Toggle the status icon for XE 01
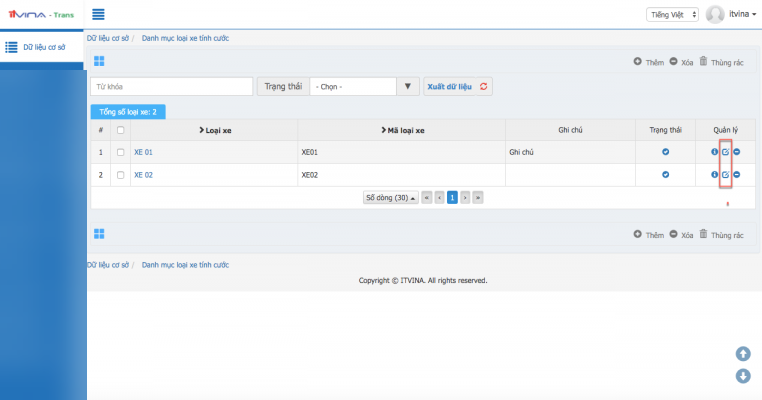The image size is (762, 400). click(666, 152)
